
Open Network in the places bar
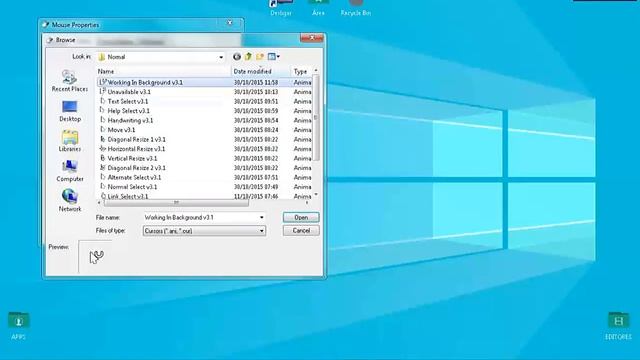70,200
